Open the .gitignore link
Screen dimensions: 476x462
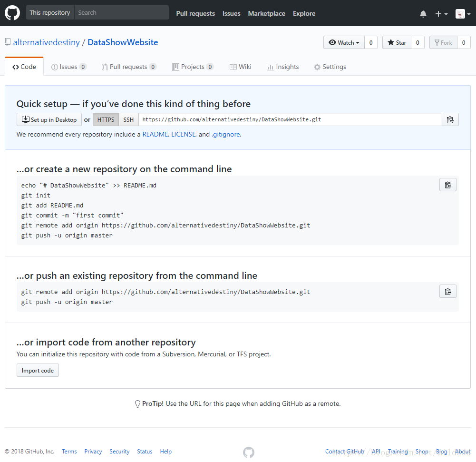tap(225, 134)
